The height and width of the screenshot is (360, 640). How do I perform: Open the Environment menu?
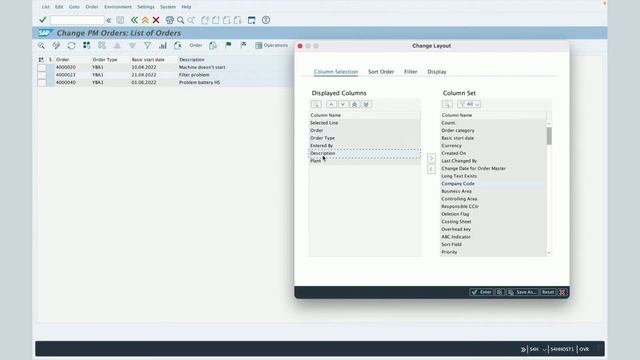(118, 7)
